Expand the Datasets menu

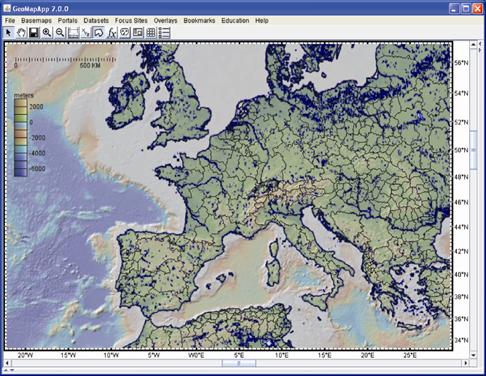pyautogui.click(x=96, y=20)
